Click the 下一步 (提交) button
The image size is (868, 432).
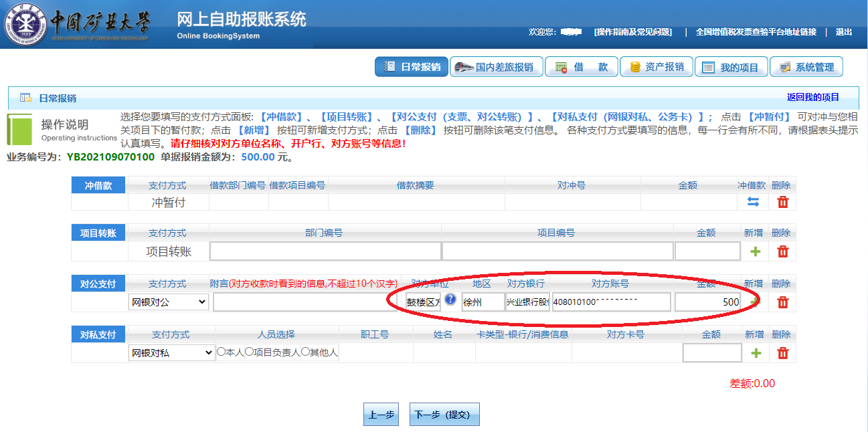(444, 415)
